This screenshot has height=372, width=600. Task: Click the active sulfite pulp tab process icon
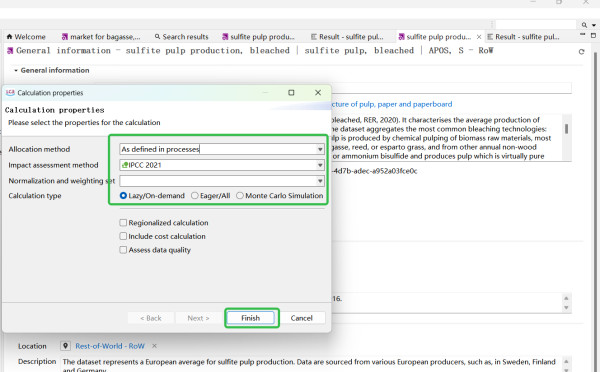pos(401,37)
